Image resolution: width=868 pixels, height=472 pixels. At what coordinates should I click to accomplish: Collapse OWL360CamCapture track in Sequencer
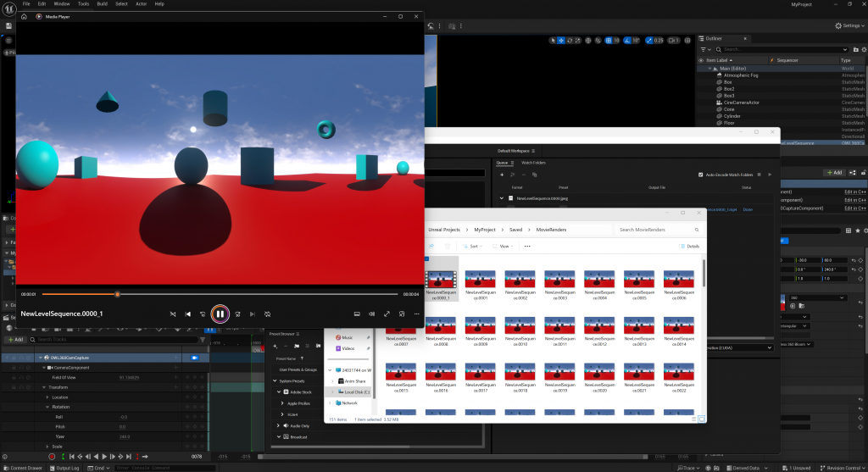41,358
